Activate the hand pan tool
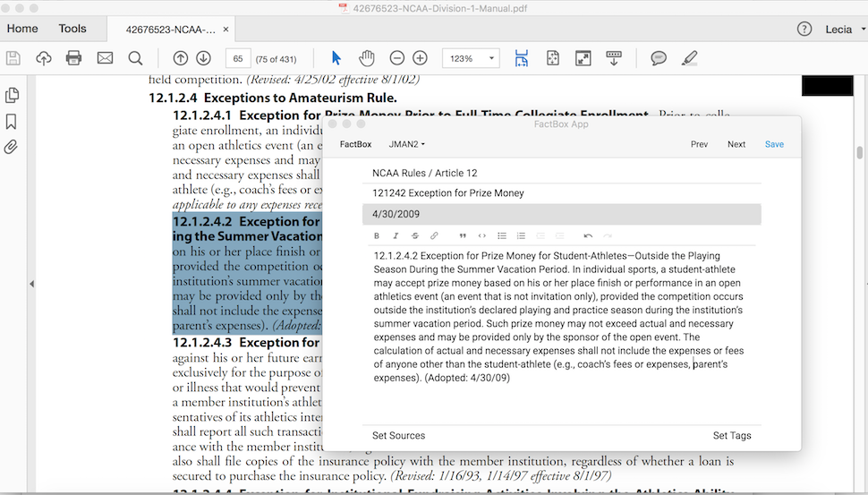Viewport: 868px width, 495px height. tap(367, 58)
